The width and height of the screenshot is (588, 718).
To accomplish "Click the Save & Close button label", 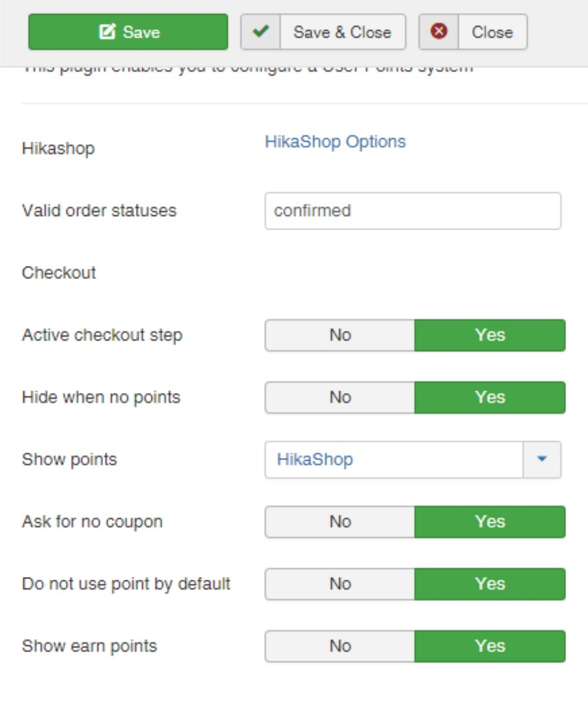I will tap(342, 32).
